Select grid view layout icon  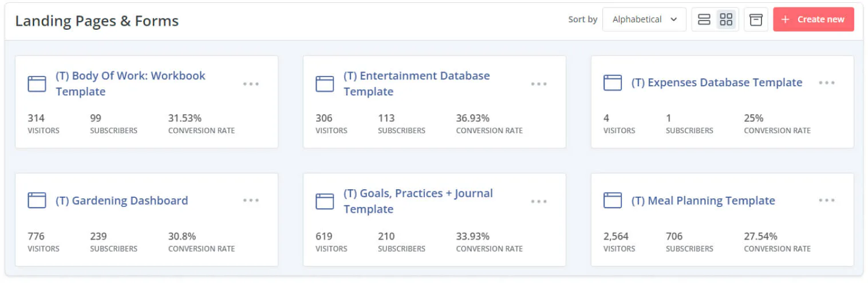tap(726, 19)
